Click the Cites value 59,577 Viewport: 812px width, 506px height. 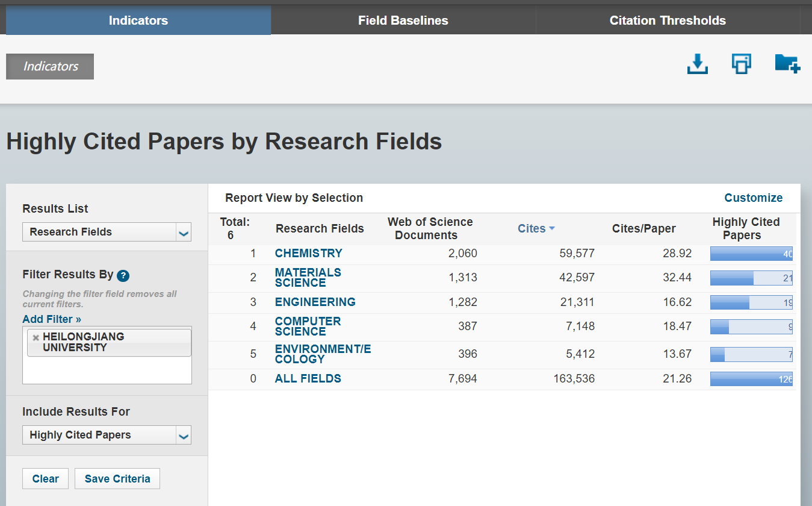coord(576,253)
